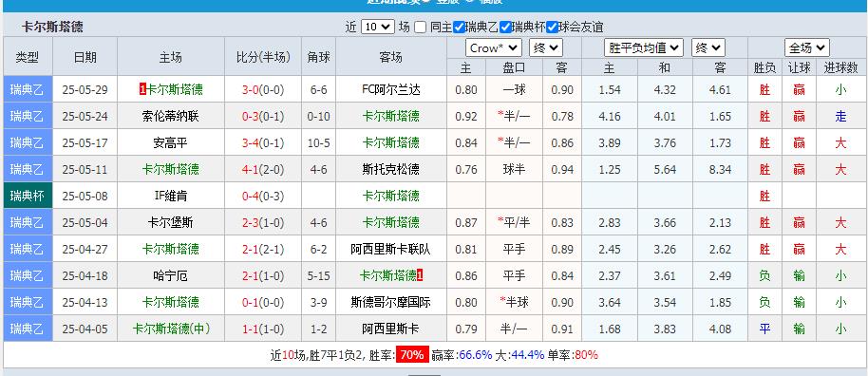Open the 全场 dropdown

[807, 48]
